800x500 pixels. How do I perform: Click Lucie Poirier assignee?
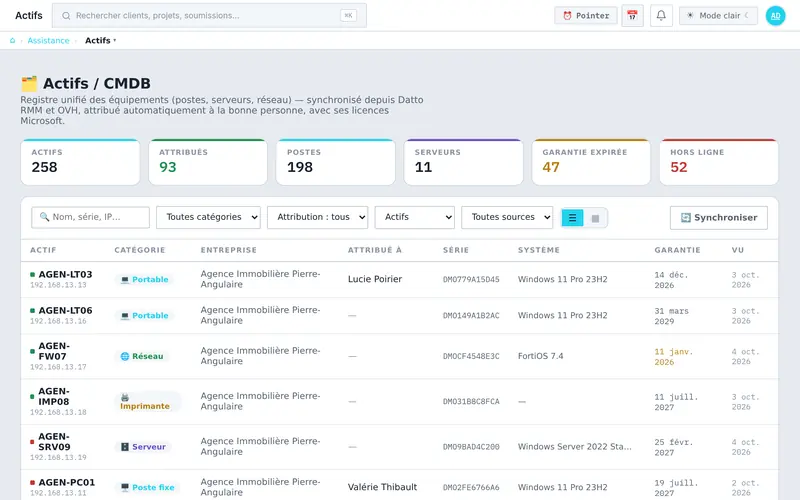click(x=375, y=279)
